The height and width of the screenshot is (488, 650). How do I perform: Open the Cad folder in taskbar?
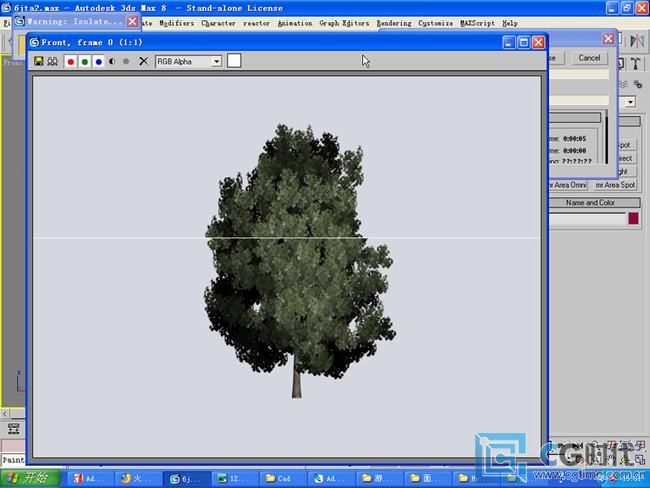[x=282, y=478]
